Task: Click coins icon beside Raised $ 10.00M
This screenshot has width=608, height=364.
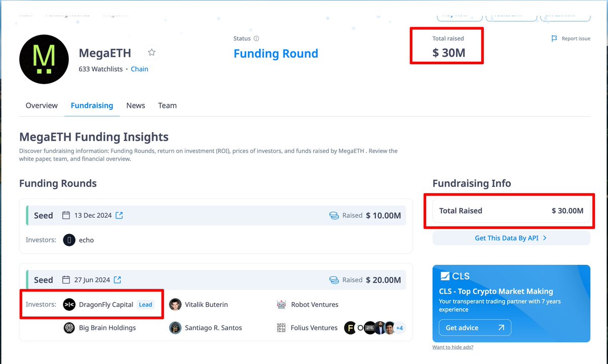Action: point(334,215)
